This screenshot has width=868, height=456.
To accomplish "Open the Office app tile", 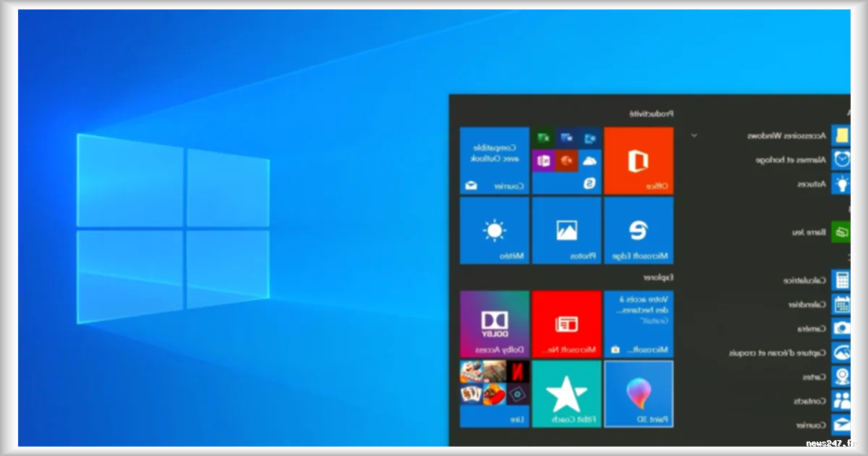I will pyautogui.click(x=639, y=161).
